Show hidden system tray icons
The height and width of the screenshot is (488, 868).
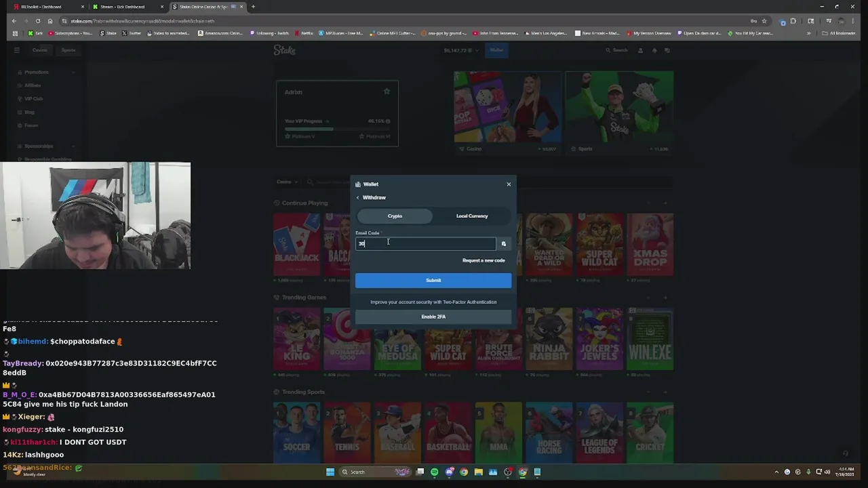776,472
